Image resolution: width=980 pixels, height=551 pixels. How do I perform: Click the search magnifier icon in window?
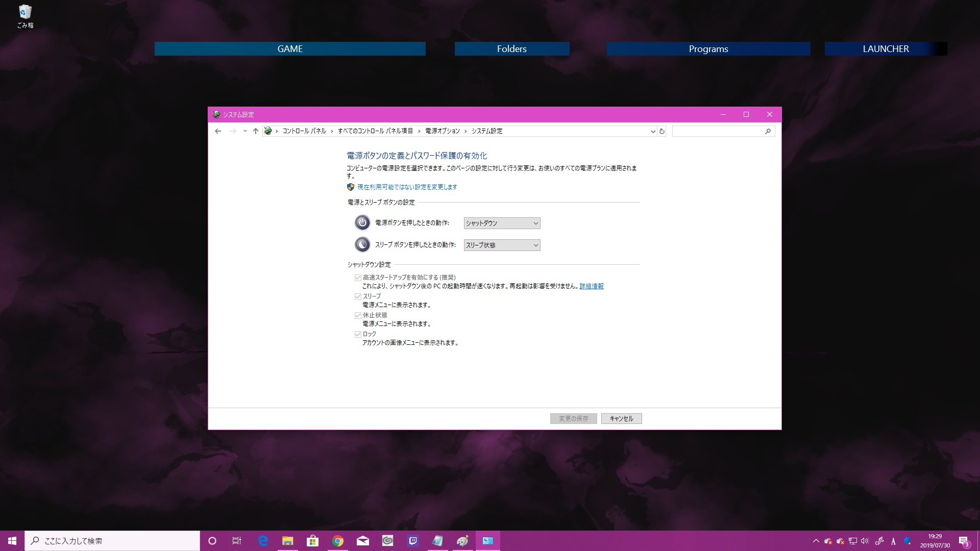(768, 131)
